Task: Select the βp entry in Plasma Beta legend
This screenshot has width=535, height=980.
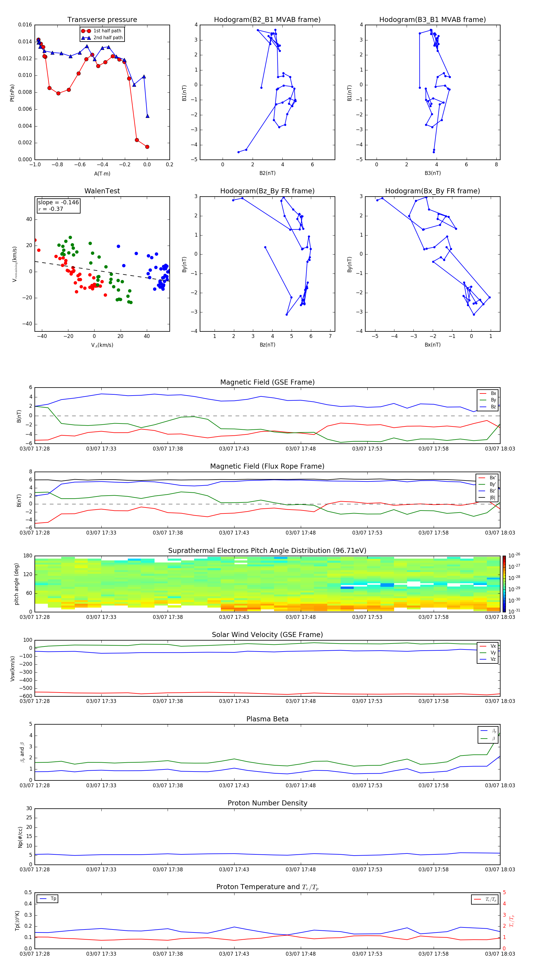Action: point(489,731)
